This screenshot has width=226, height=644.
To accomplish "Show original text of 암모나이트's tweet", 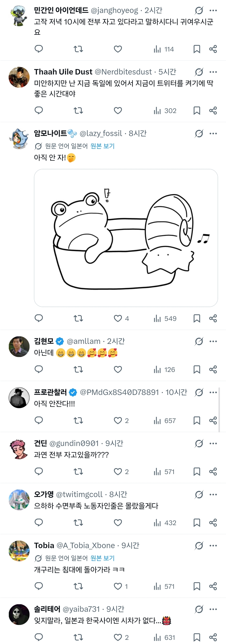I will (102, 146).
